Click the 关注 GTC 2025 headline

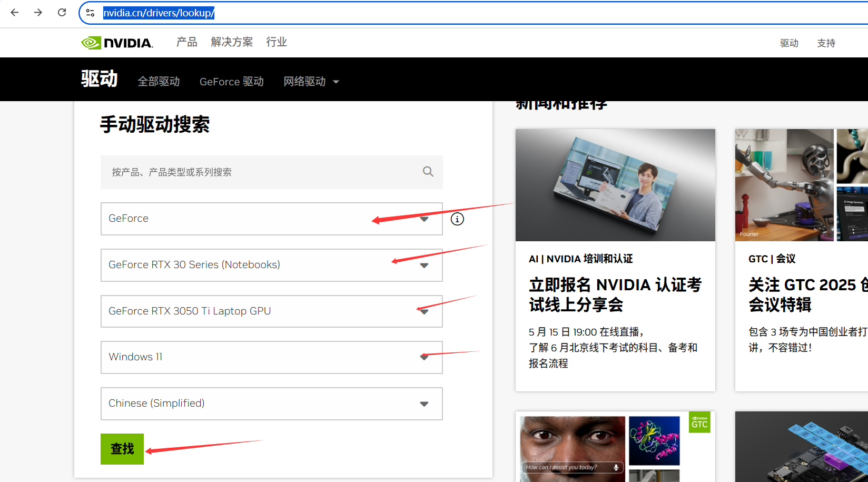808,294
